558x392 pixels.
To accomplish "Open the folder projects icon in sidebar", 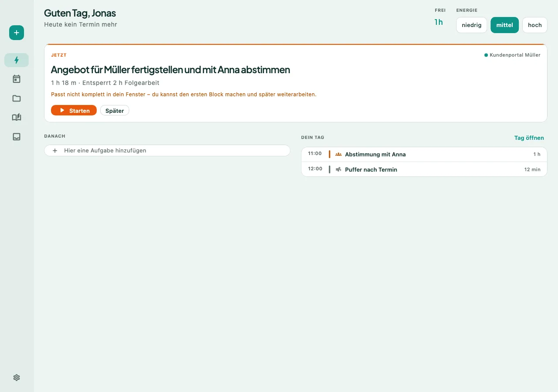I will pos(17,98).
